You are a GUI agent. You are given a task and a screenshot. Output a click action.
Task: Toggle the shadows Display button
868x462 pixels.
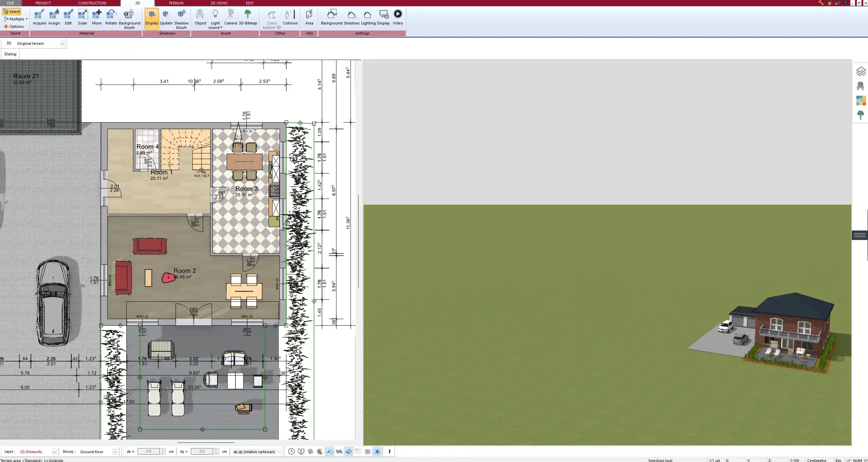point(152,19)
